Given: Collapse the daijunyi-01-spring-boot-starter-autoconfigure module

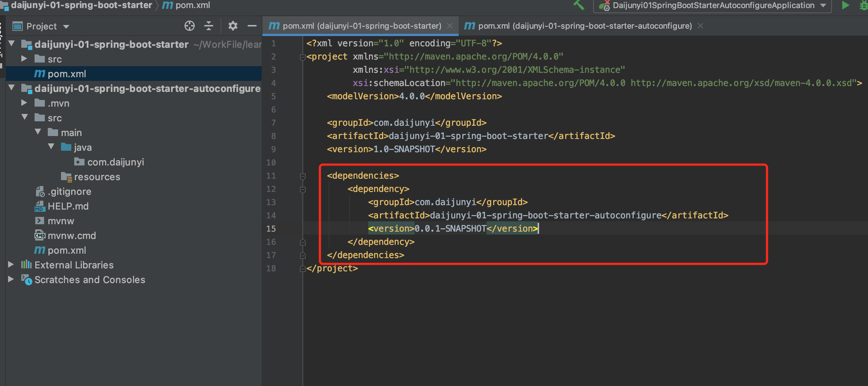Looking at the screenshot, I should click(x=11, y=88).
